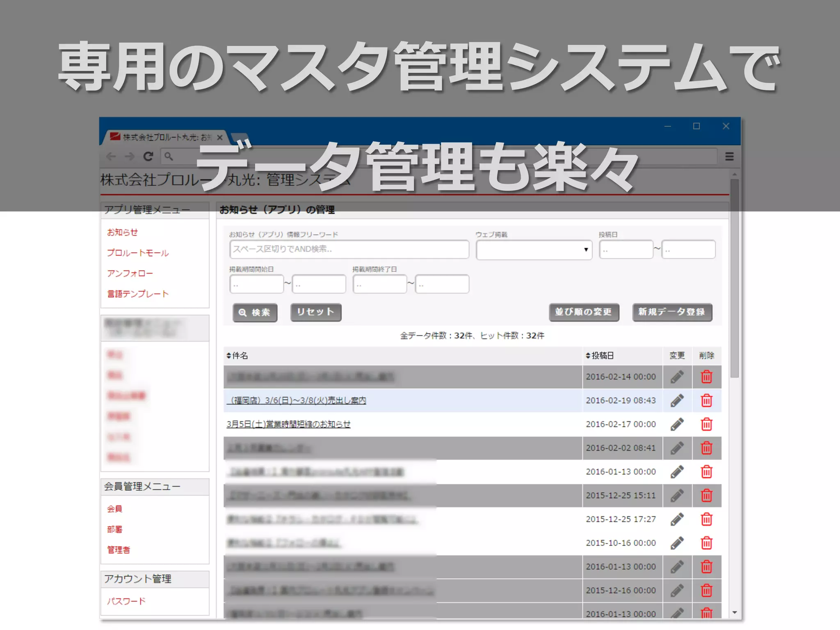Edit the row dated 2015-12-25 17:27
840x630 pixels.
pos(677,519)
